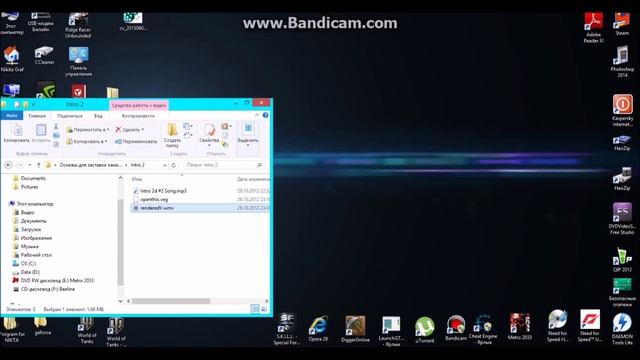640x360 pixels.
Task: Expand Копировать в (Copy to) dropdown
Action: [106, 142]
